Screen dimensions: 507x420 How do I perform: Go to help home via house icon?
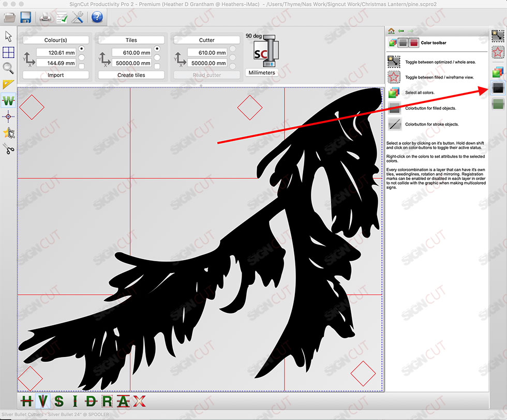tap(391, 31)
